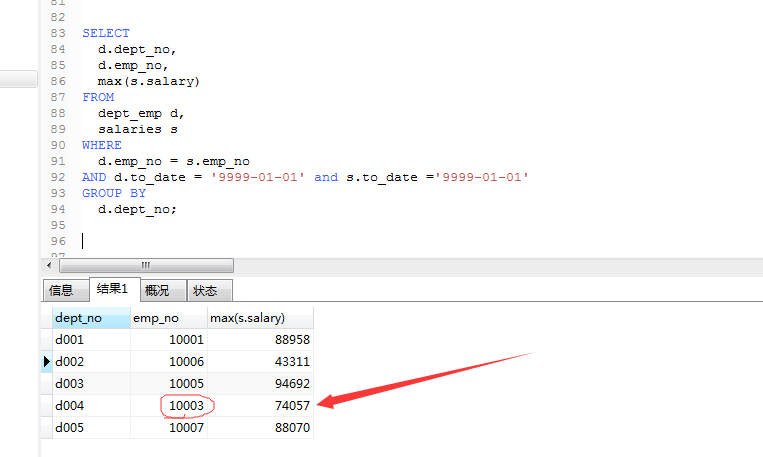The width and height of the screenshot is (763, 457).
Task: Click the emp_no cell 10006
Action: [169, 362]
